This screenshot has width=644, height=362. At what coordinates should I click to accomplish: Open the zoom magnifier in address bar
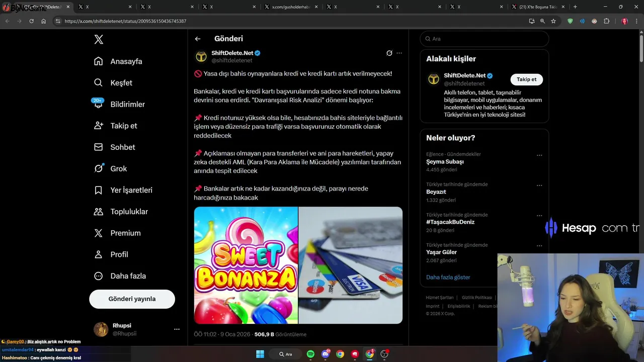(x=542, y=21)
